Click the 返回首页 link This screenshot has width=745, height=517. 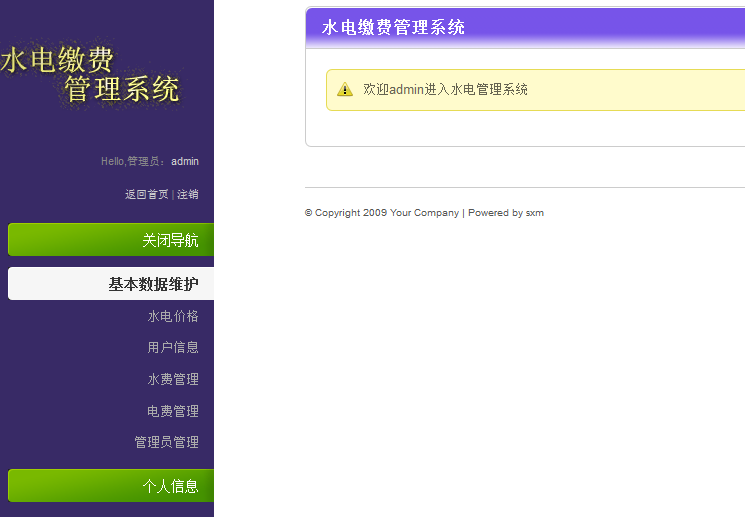pos(146,194)
